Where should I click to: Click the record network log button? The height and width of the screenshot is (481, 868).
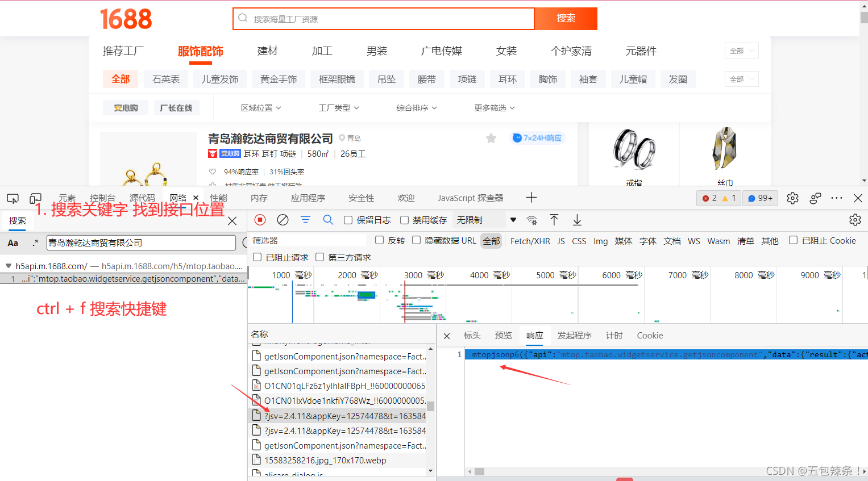pyautogui.click(x=260, y=220)
